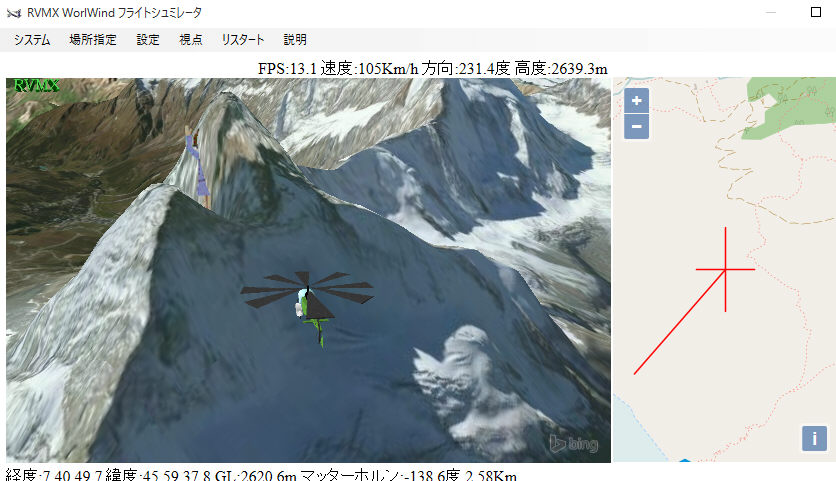This screenshot has width=836, height=481.
Task: Click the red crosshair center on the map
Action: click(725, 269)
